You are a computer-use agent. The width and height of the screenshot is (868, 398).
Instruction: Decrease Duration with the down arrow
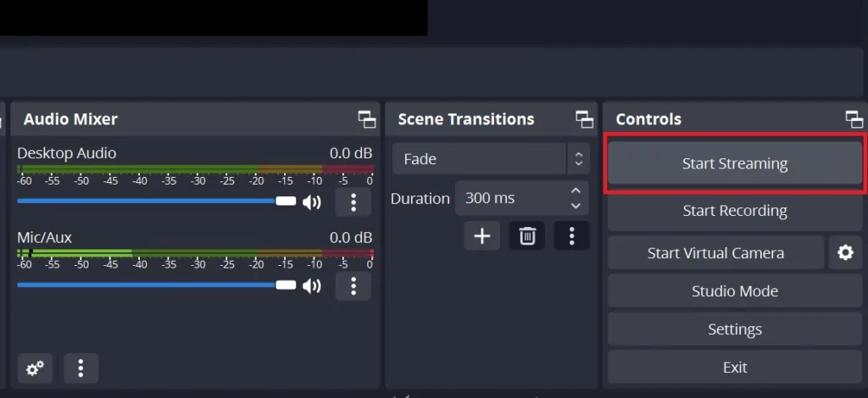(x=576, y=206)
